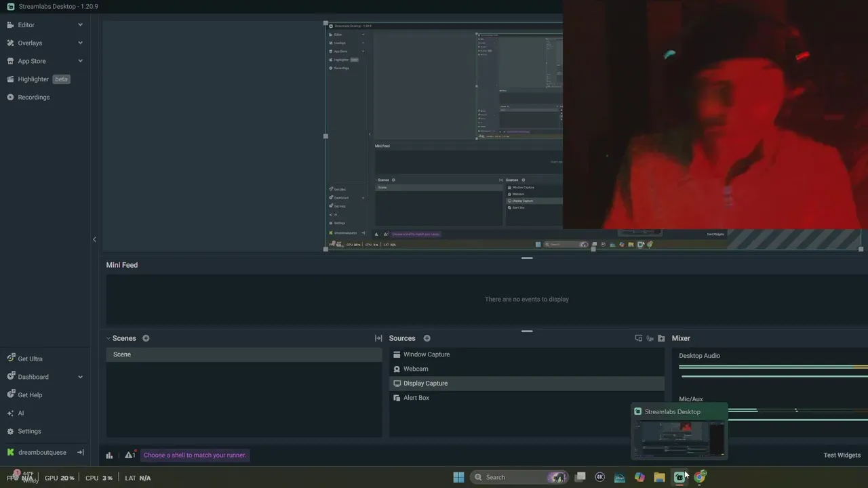The height and width of the screenshot is (488, 868).
Task: Open the dreamboutquese account entry
Action: [42, 452]
